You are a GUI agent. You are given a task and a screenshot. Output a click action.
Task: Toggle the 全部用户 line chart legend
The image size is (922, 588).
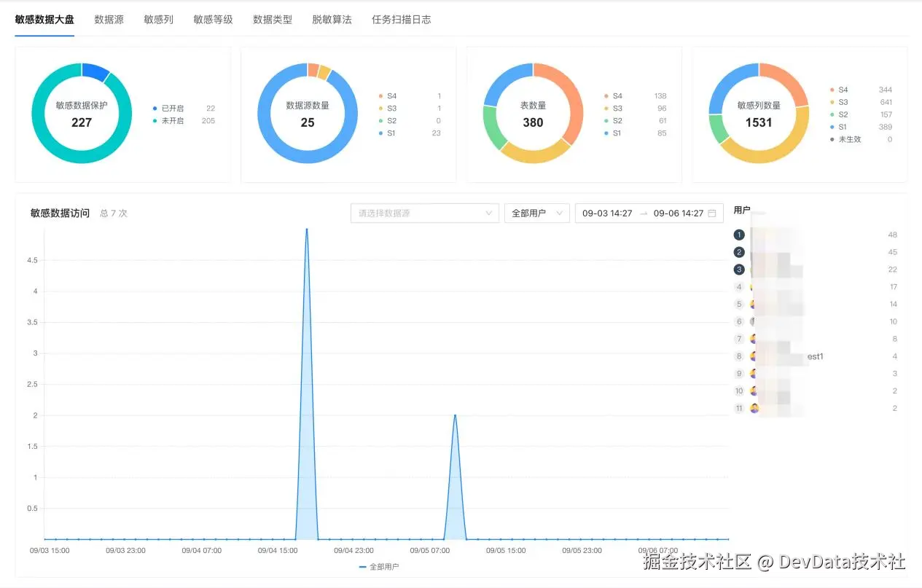[379, 567]
